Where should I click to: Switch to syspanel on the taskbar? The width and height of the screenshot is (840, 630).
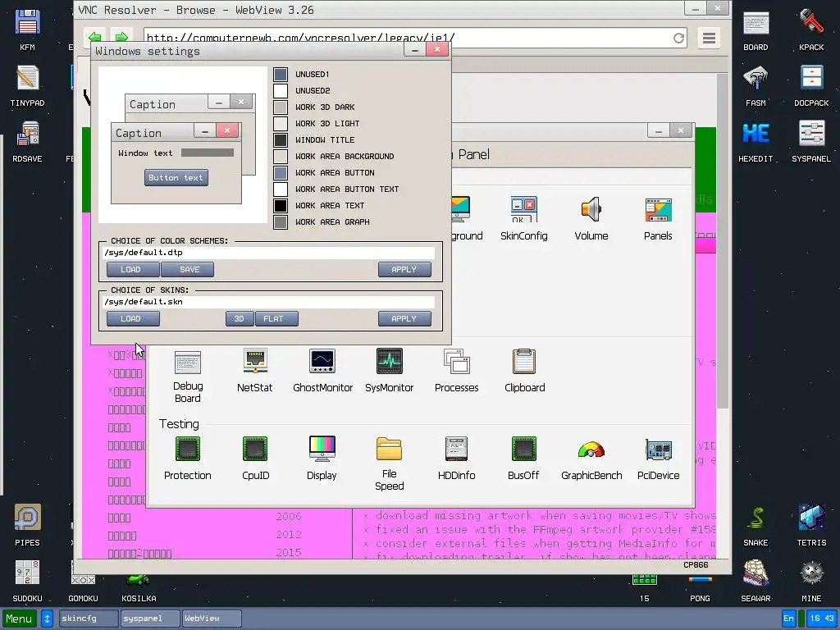(150, 619)
